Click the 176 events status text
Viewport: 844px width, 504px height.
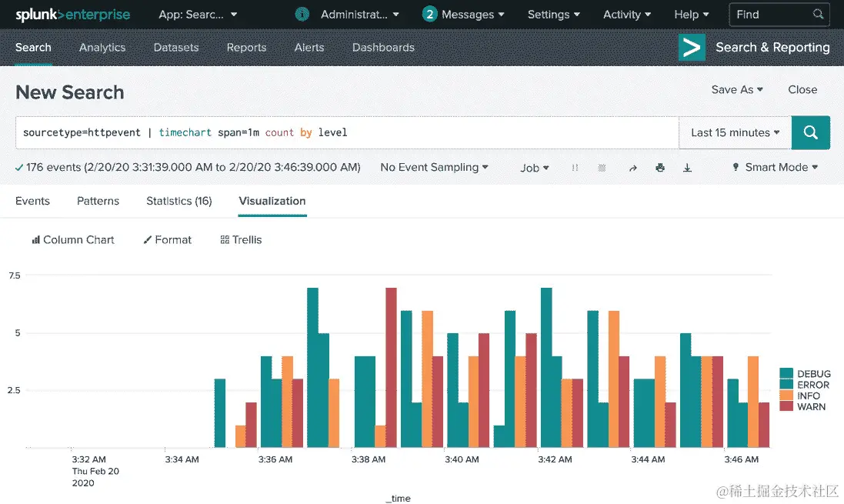coord(192,168)
